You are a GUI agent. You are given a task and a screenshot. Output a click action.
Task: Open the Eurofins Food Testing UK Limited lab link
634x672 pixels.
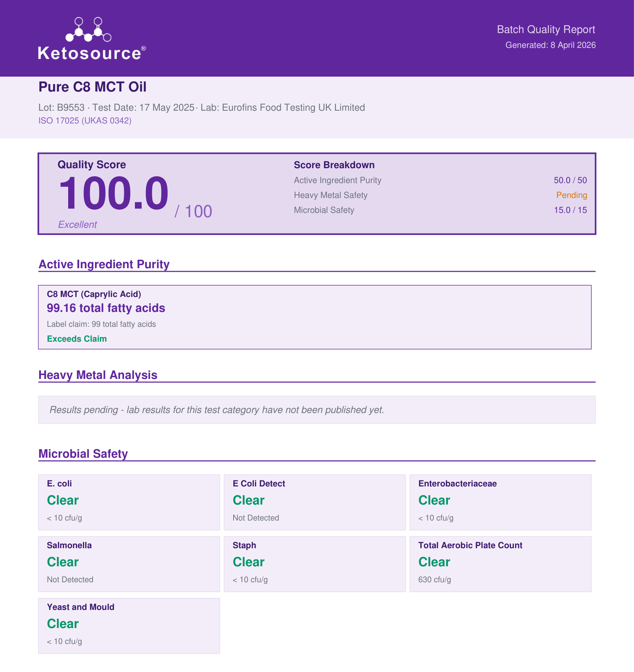[x=293, y=108]
